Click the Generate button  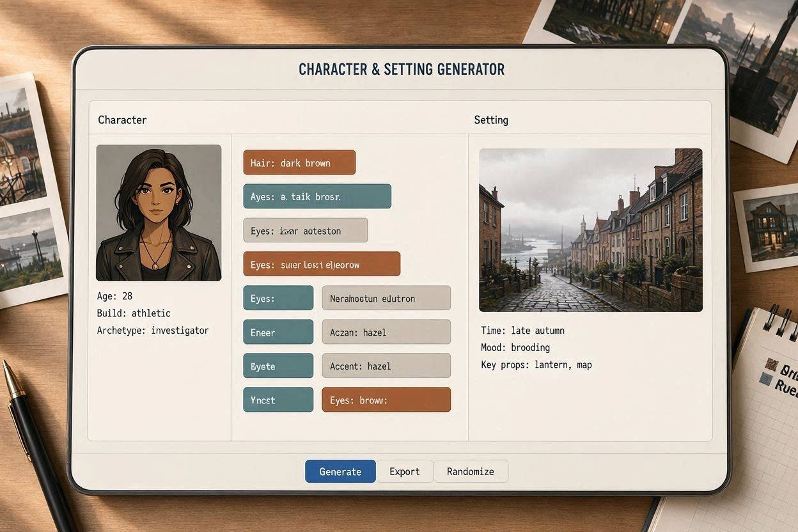(x=340, y=471)
